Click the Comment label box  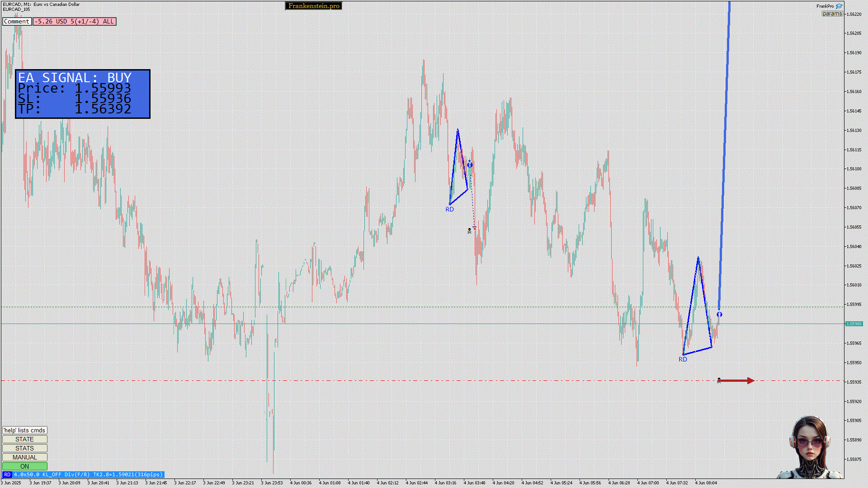tap(17, 21)
